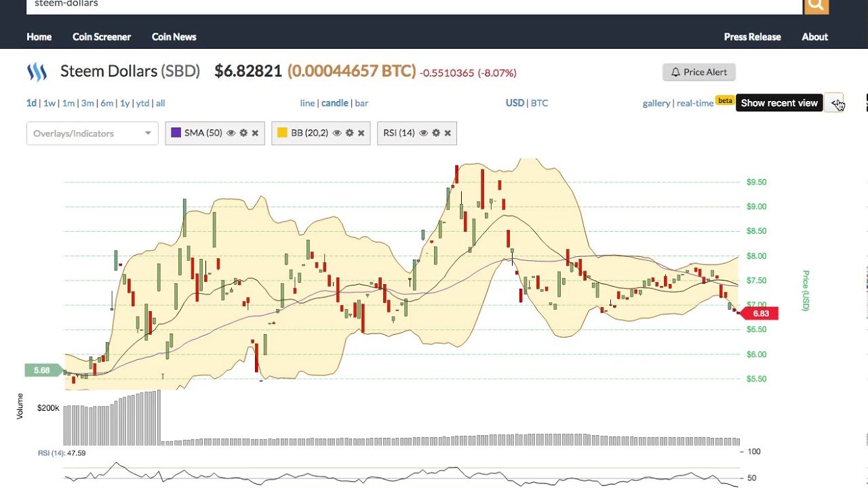This screenshot has width=868, height=488.
Task: Click the $6.82821 price text
Action: 248,71
